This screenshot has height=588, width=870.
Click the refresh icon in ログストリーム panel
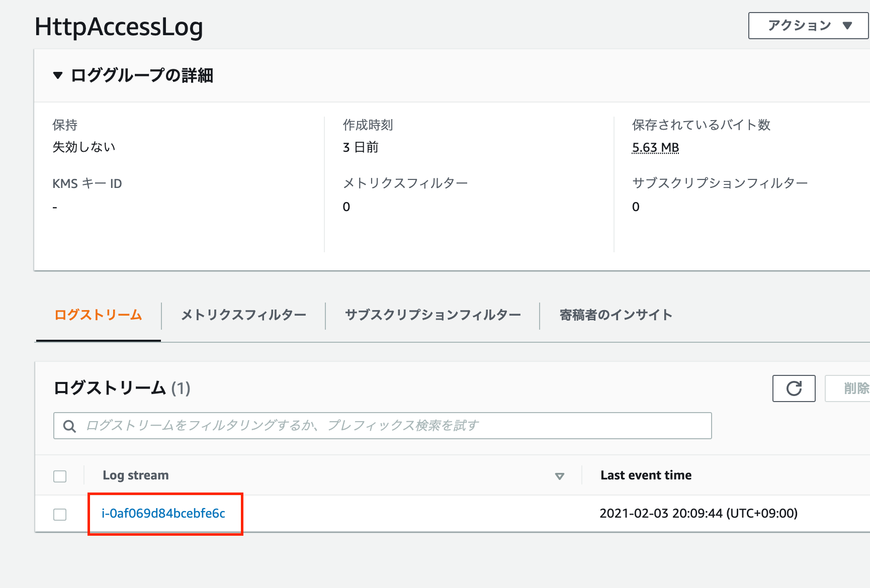[794, 388]
